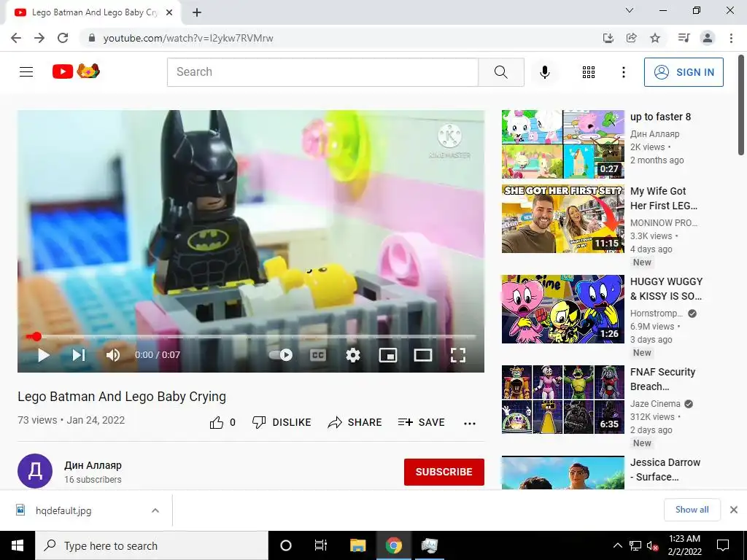747x560 pixels.
Task: Open Windows notification center
Action: 723,545
